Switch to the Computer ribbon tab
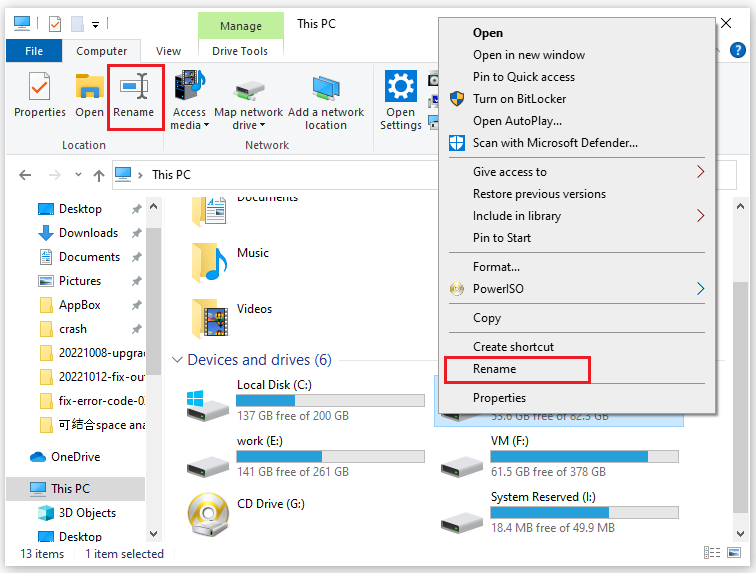The image size is (756, 573). pyautogui.click(x=101, y=51)
